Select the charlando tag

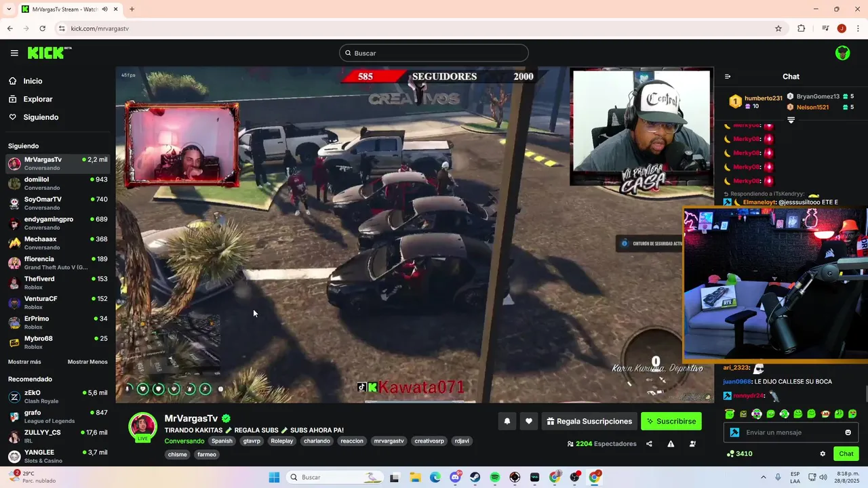click(x=317, y=441)
